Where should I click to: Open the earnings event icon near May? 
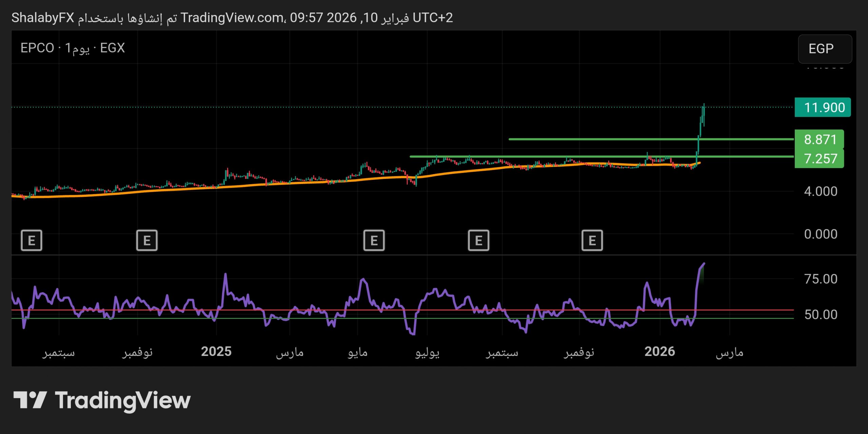click(374, 241)
